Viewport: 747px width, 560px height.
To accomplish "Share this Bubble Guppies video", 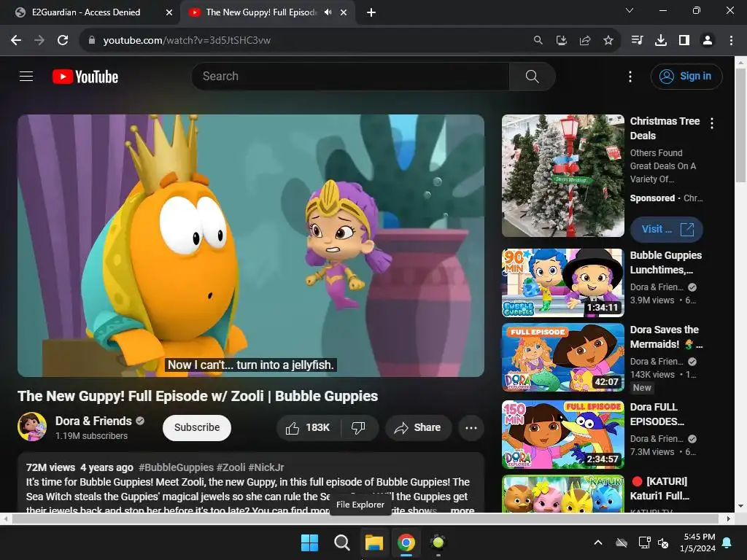I will [418, 427].
